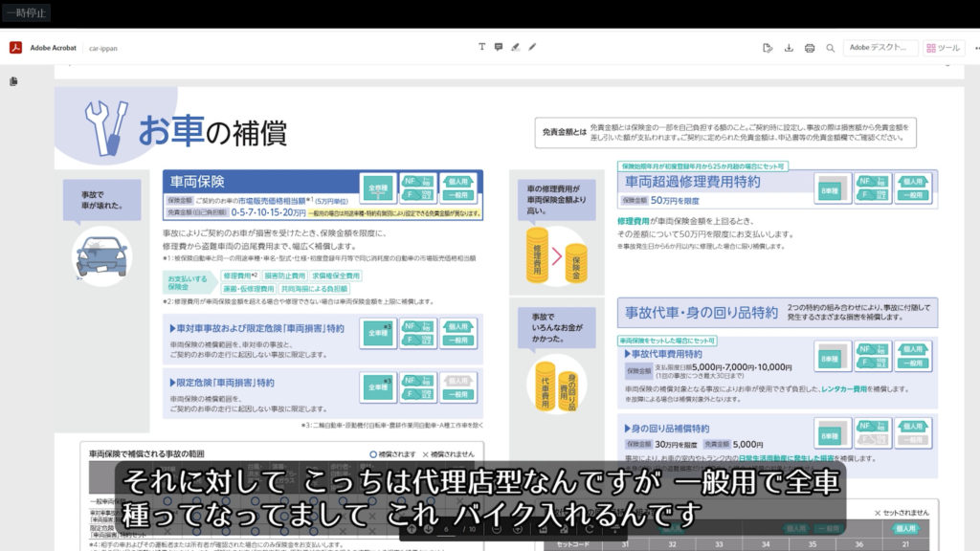Go to next page with down arrow
Image resolution: width=980 pixels, height=551 pixels.
tap(429, 528)
